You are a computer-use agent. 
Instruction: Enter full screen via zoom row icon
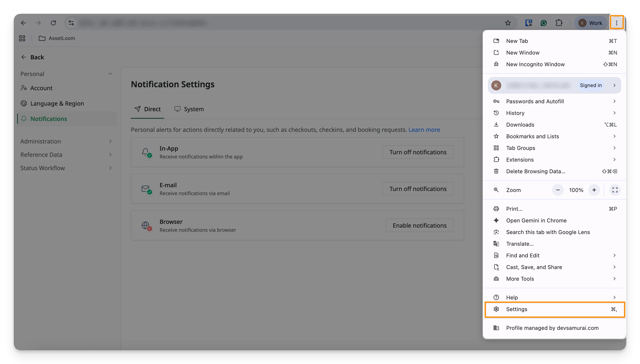click(x=615, y=190)
